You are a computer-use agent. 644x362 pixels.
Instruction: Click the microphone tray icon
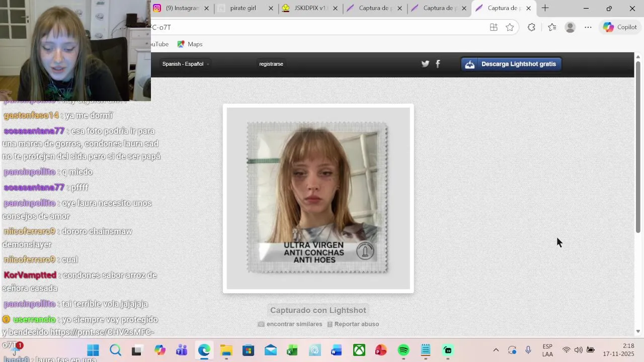click(x=528, y=350)
